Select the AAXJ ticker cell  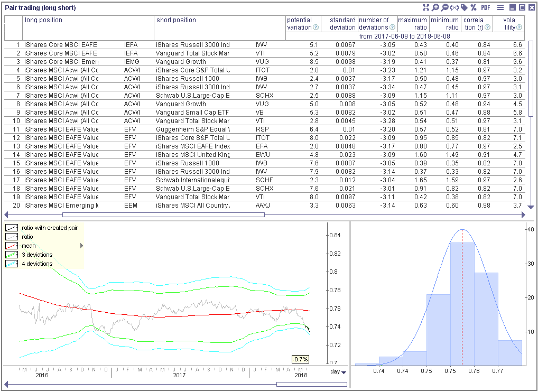pos(264,206)
